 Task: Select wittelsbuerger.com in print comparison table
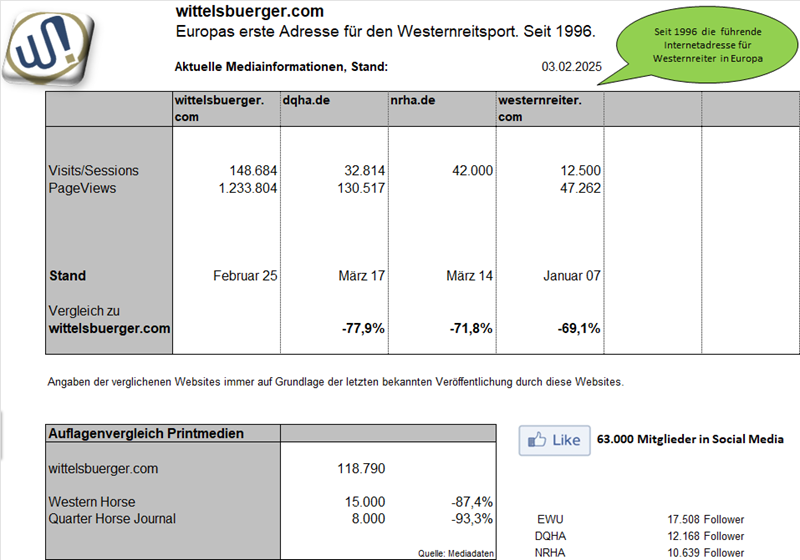(x=103, y=469)
